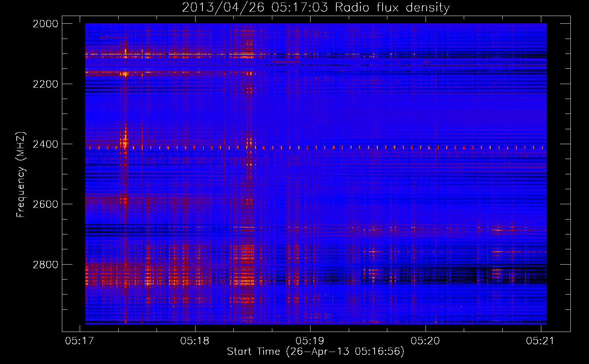Click the 05:21 time axis label
Screen dimensions: 589x364
click(540, 341)
